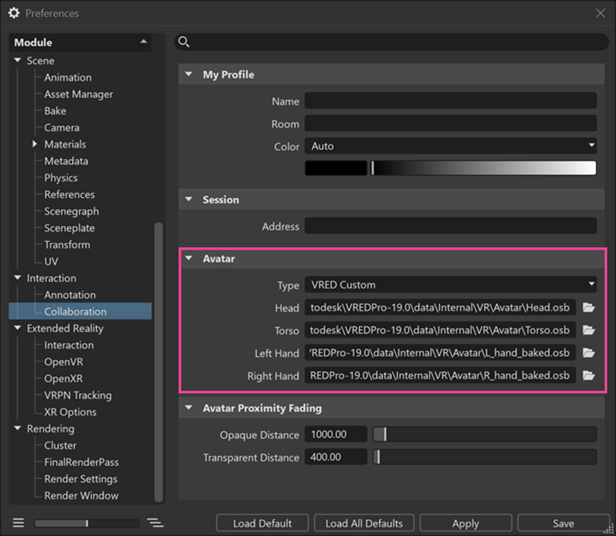Click the Transparent Distance value 400.00
This screenshot has width=616, height=536.
pos(336,457)
